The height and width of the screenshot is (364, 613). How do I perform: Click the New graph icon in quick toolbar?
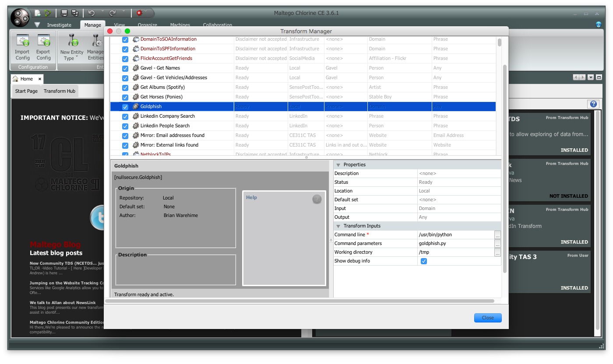(38, 13)
